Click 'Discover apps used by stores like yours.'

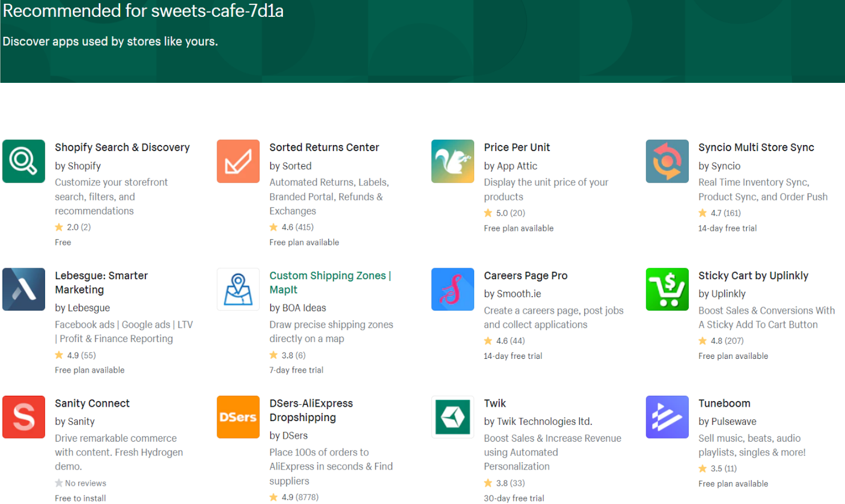point(110,41)
